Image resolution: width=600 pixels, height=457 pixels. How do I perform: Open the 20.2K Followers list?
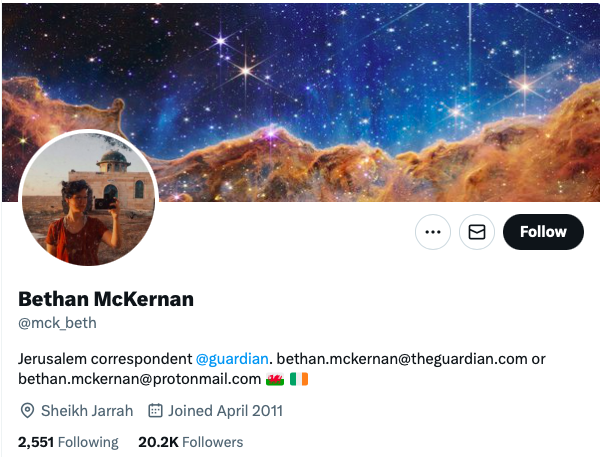191,442
